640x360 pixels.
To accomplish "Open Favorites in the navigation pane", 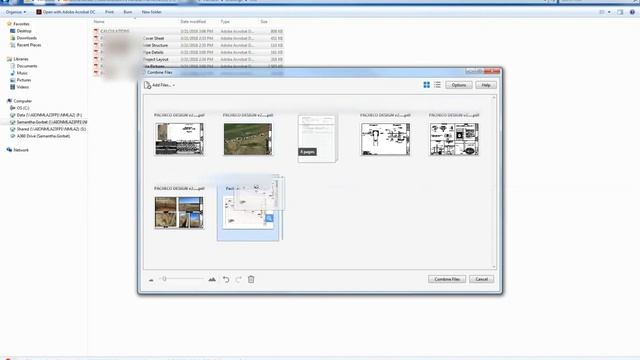I will (x=18, y=24).
